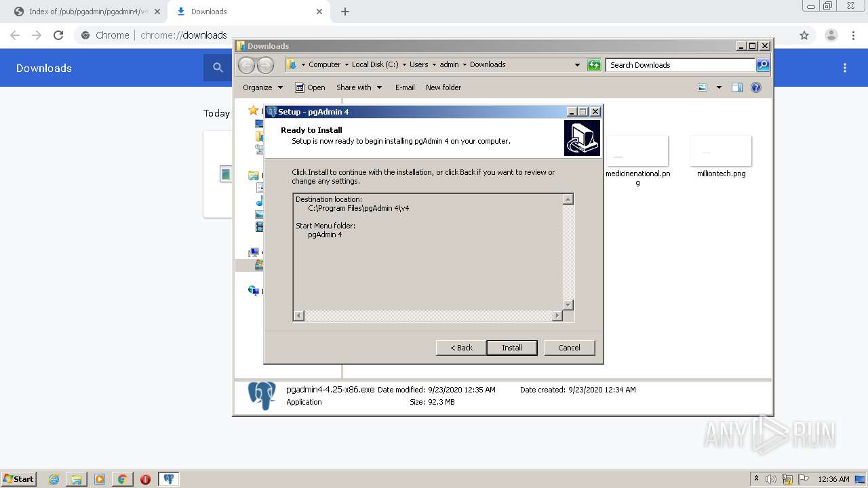Click the Downloads page search icon
Viewport: 868px width, 488px height.
coord(218,68)
